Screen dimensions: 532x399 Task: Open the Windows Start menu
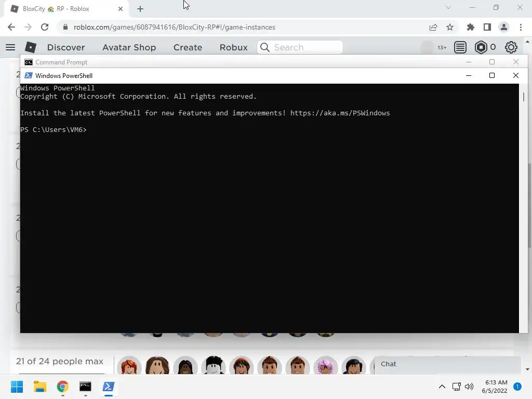pyautogui.click(x=17, y=387)
